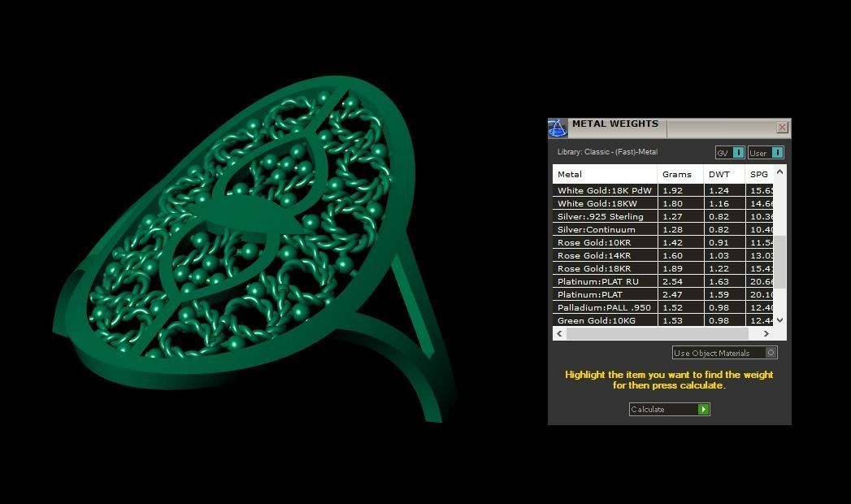Click the metal list scroll-up arrow
Image resolution: width=851 pixels, height=504 pixels.
780,172
